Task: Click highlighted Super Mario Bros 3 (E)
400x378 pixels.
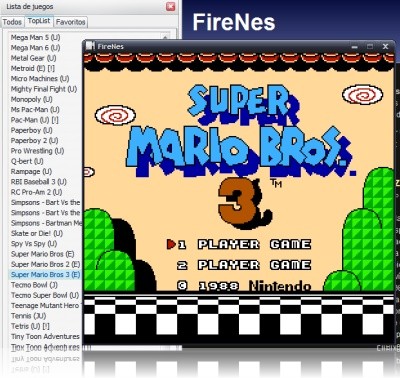Action: (46, 275)
